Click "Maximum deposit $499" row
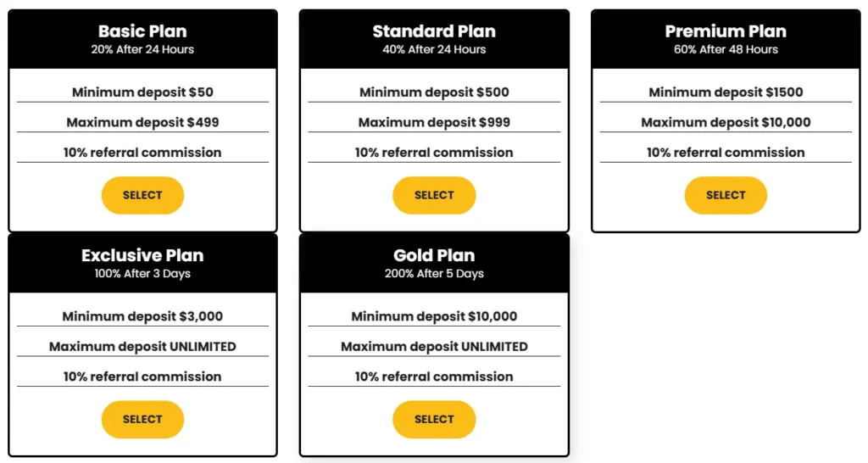 click(x=142, y=122)
